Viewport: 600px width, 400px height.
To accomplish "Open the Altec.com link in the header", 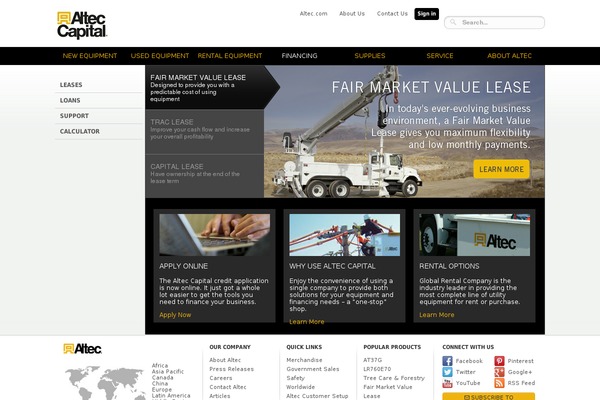I will (x=313, y=13).
